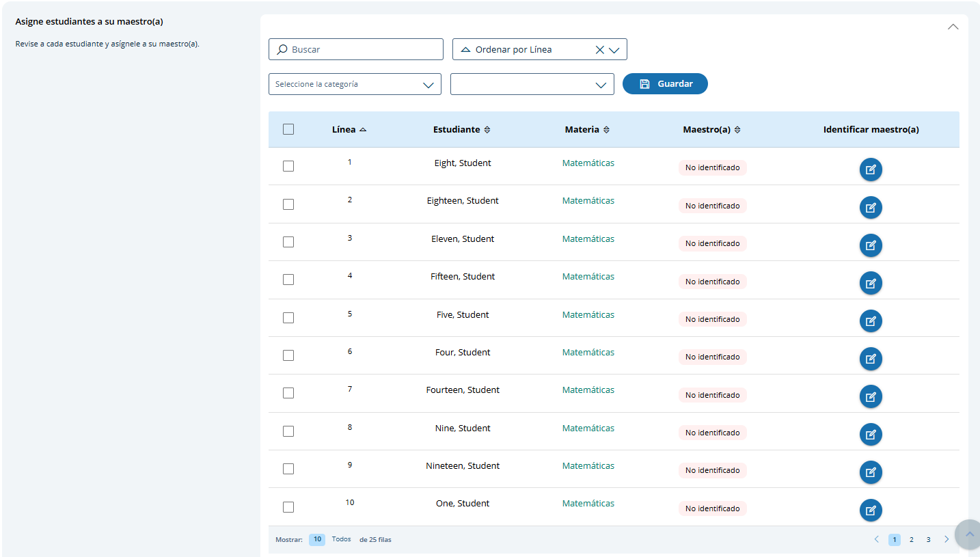Click edit icon for One, Student
The width and height of the screenshot is (980, 557).
point(870,510)
